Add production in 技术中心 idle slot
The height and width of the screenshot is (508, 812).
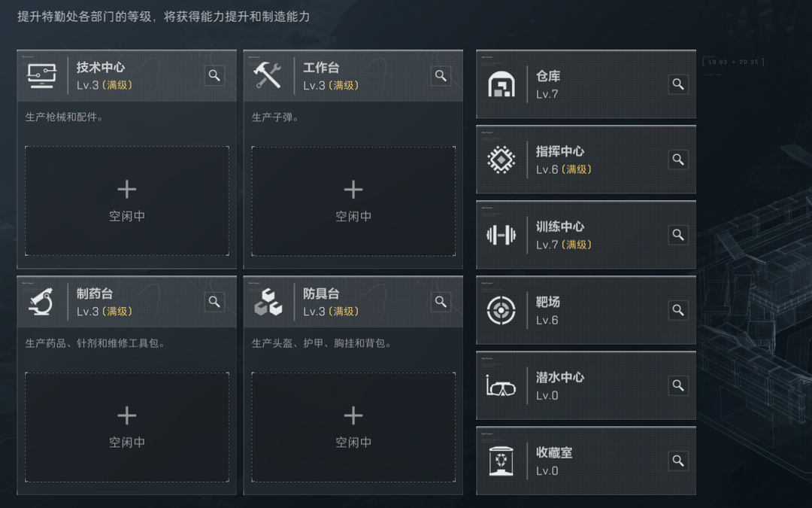[x=127, y=201]
